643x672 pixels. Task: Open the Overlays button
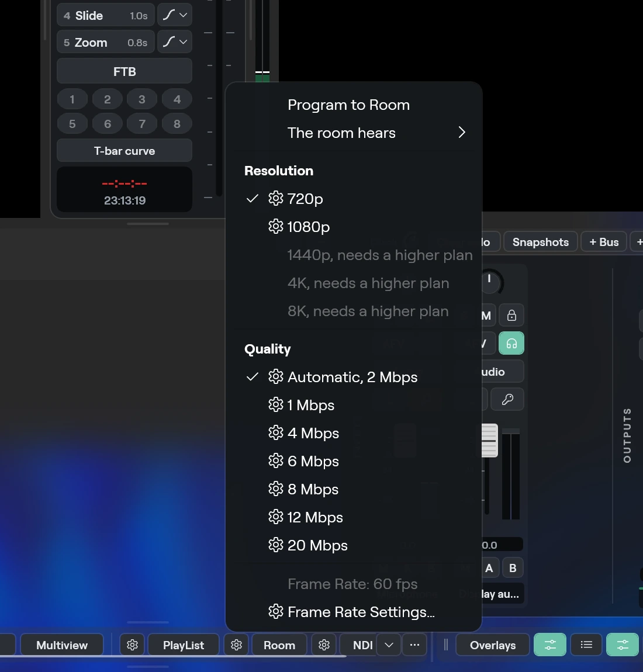[x=493, y=645]
